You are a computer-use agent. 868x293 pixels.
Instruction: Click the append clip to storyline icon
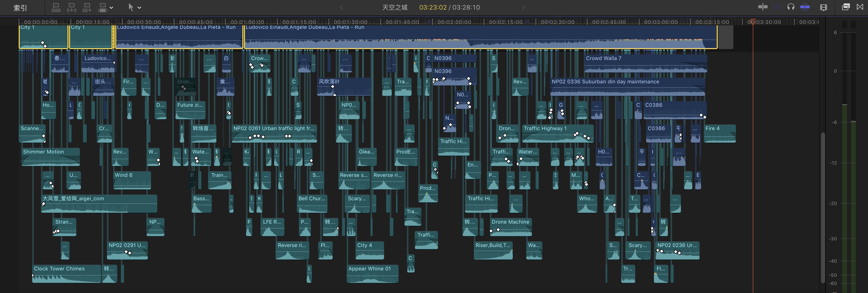click(87, 8)
